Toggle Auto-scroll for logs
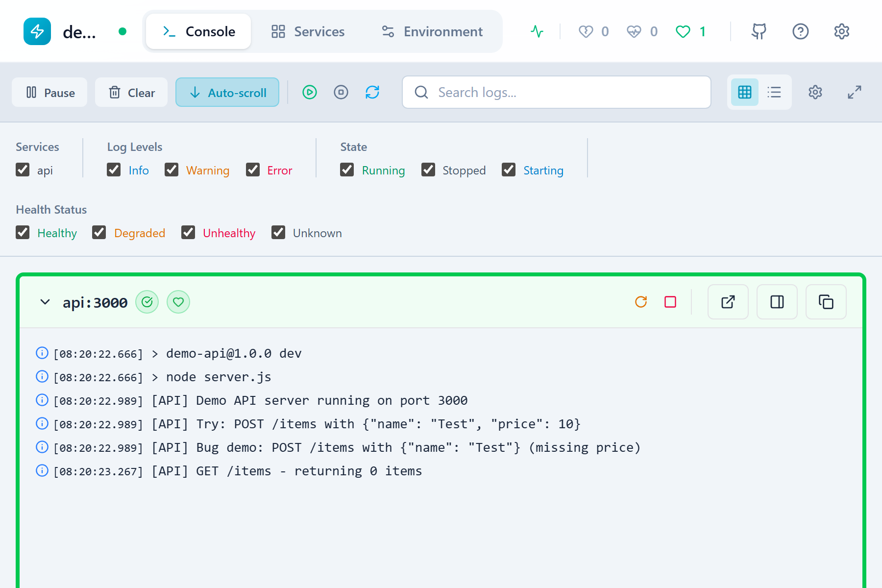 click(227, 92)
